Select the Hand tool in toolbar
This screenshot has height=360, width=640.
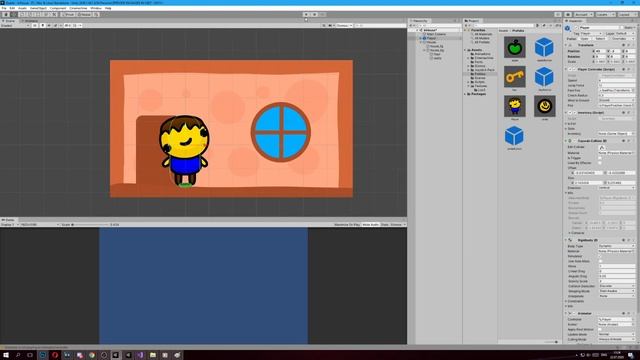tap(6, 15)
